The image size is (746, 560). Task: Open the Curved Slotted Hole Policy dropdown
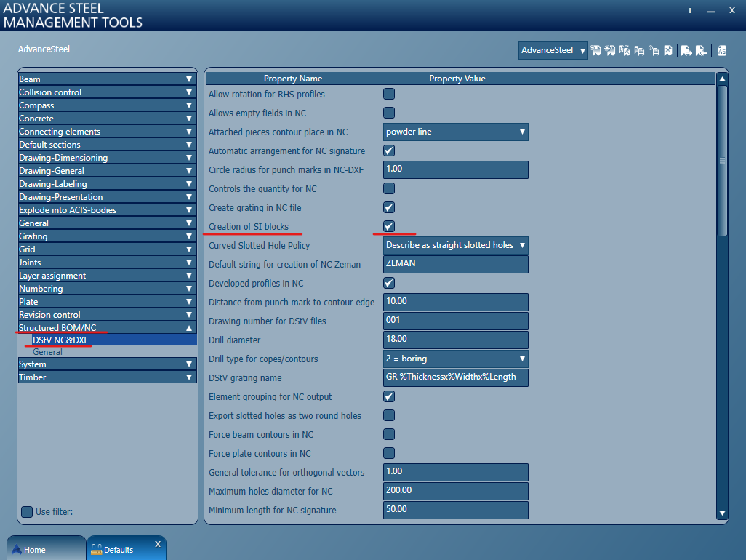pyautogui.click(x=455, y=246)
